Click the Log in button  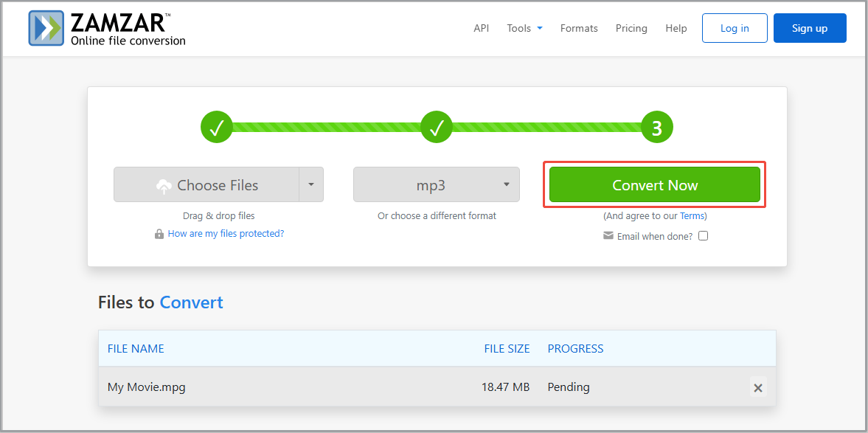(735, 28)
